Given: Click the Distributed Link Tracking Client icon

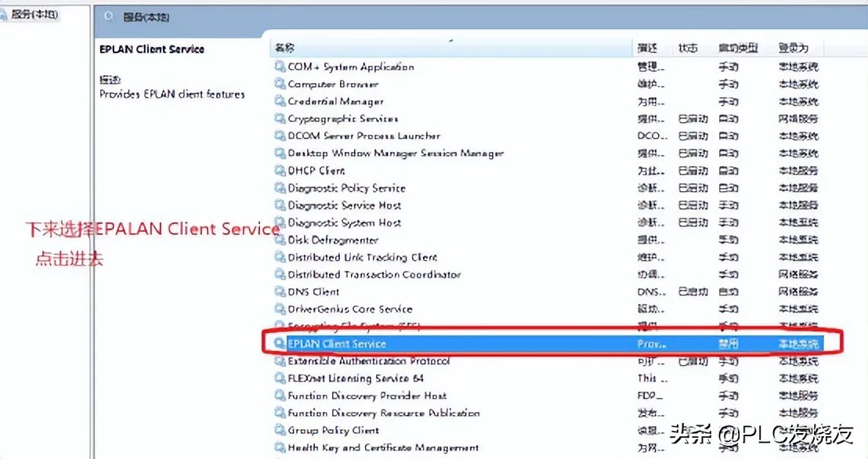Looking at the screenshot, I should (x=280, y=257).
